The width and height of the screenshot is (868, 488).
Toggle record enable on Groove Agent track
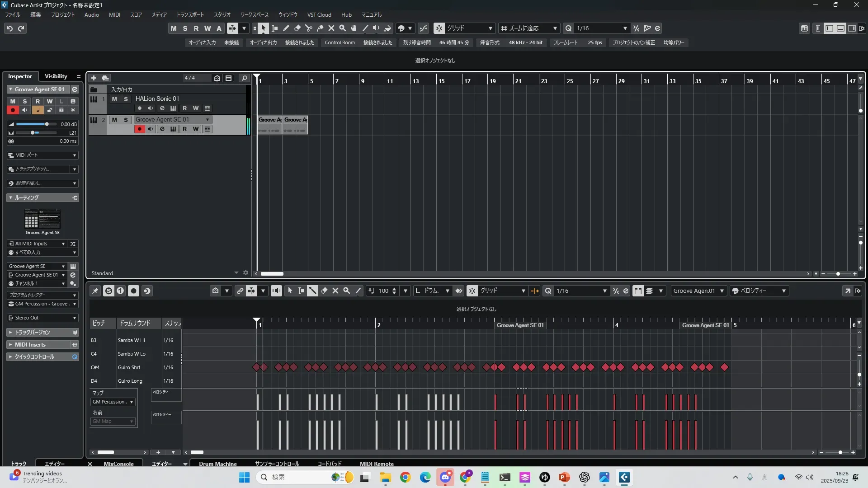[139, 129]
